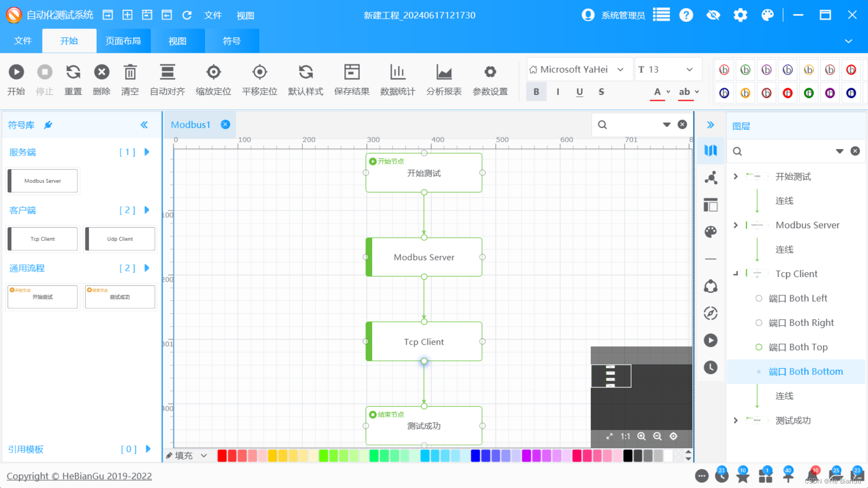Switch to the 页面布局 ribbon tab
Image resolution: width=868 pixels, height=488 pixels.
[123, 41]
